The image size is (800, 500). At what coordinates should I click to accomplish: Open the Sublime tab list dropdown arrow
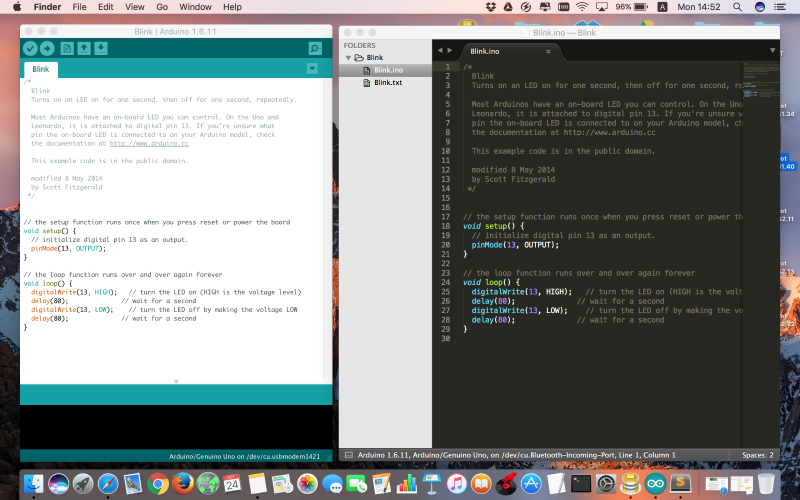[772, 51]
